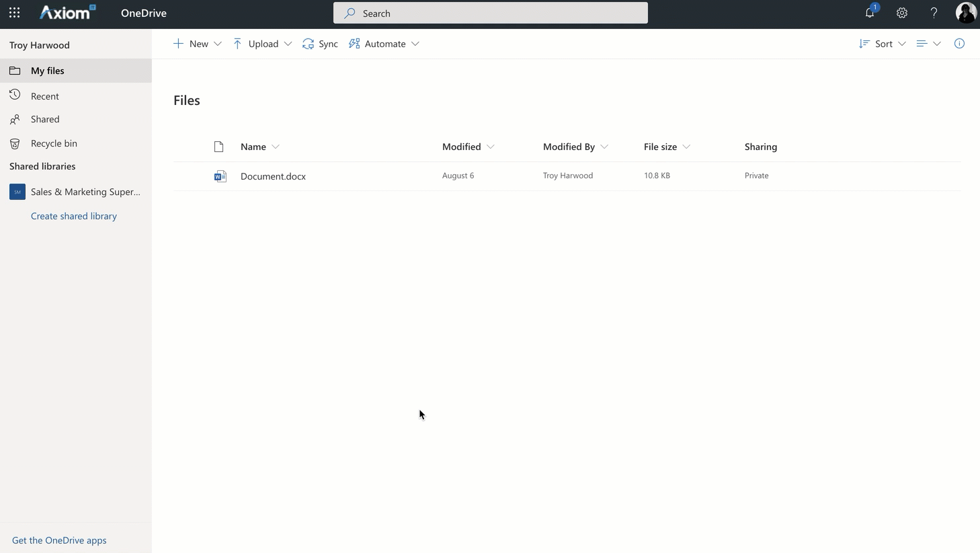The image size is (980, 553).
Task: Click the Sync arrows icon
Action: (x=308, y=44)
